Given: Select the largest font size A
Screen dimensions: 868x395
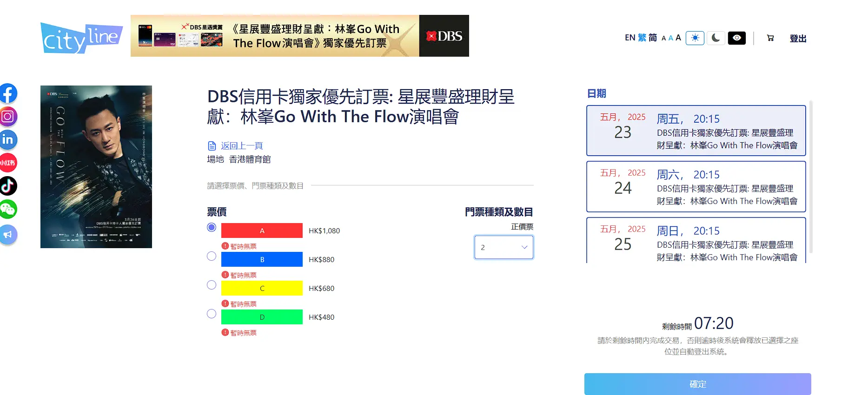Looking at the screenshot, I should (678, 38).
